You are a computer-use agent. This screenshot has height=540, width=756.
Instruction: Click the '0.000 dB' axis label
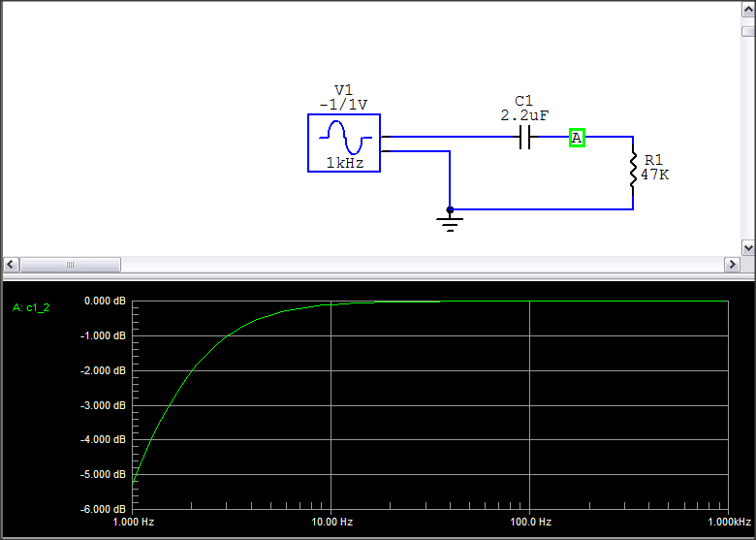pos(105,301)
